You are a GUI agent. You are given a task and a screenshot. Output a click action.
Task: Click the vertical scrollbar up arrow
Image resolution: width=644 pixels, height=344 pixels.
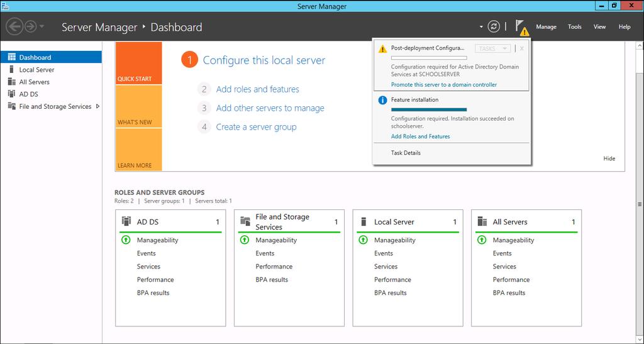click(x=640, y=45)
